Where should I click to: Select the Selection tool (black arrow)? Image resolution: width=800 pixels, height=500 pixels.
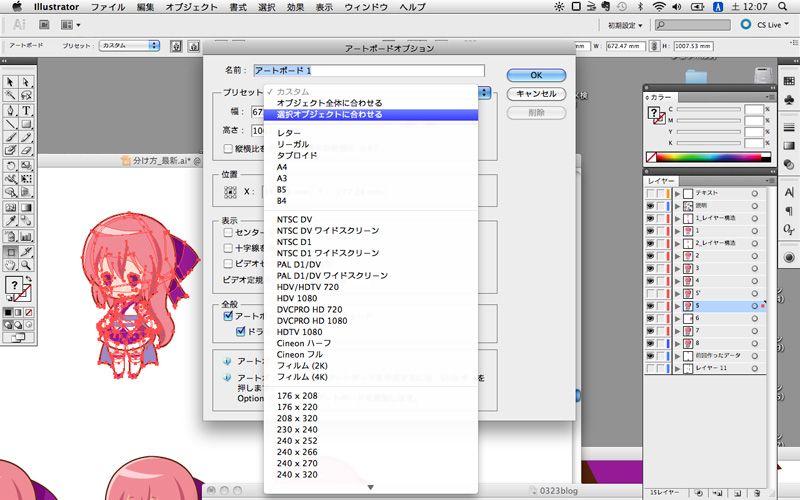(10, 83)
